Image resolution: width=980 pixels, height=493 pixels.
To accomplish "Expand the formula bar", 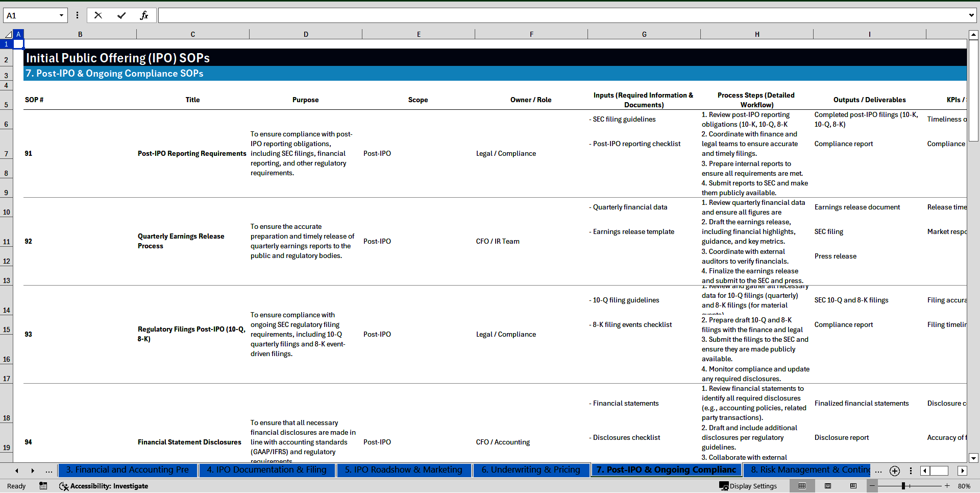I will [971, 15].
